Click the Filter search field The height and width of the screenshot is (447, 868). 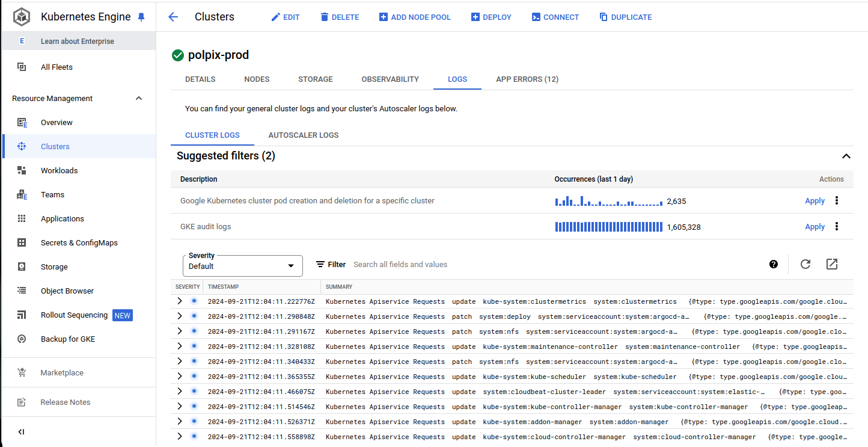(x=556, y=264)
